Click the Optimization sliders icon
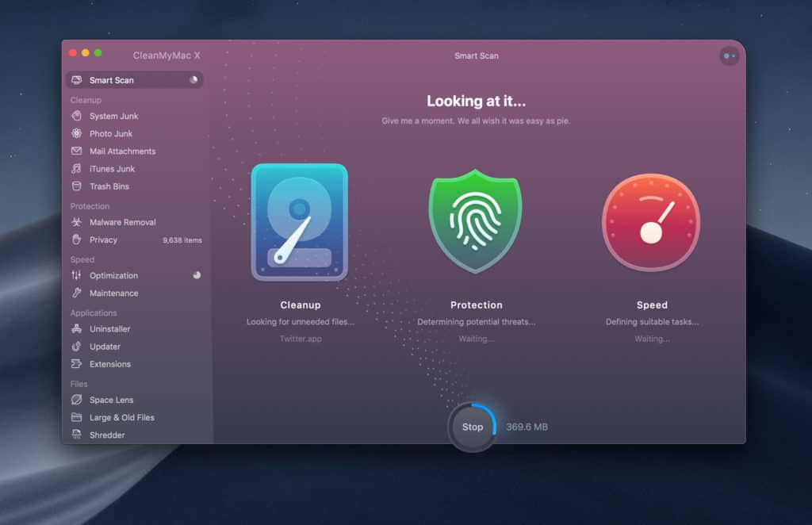The height and width of the screenshot is (525, 812). tap(77, 275)
